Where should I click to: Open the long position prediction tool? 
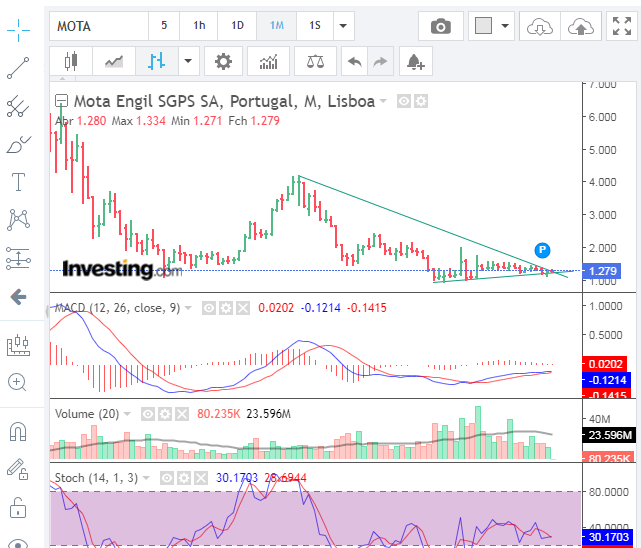click(18, 259)
